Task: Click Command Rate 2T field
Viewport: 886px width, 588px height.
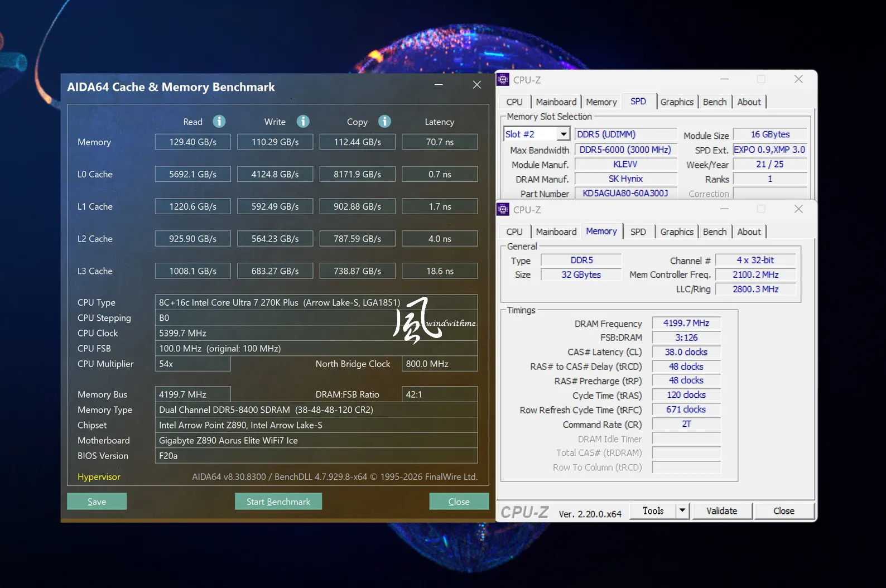Action: pos(686,424)
